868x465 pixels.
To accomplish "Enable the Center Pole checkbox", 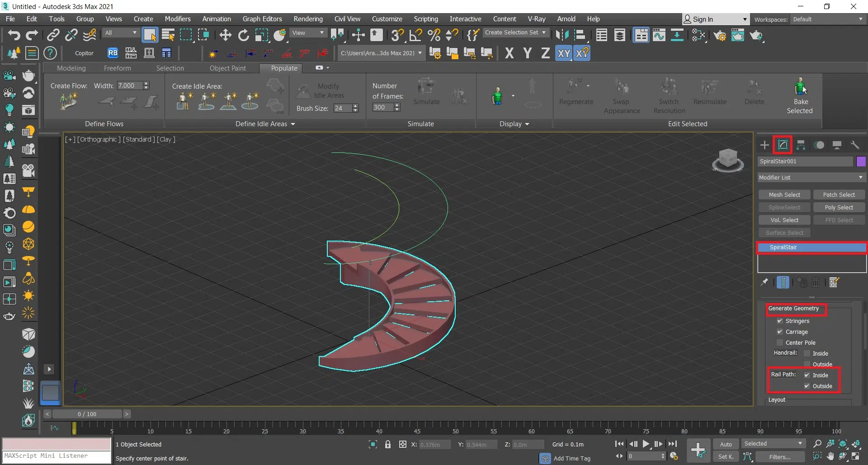I will point(780,342).
